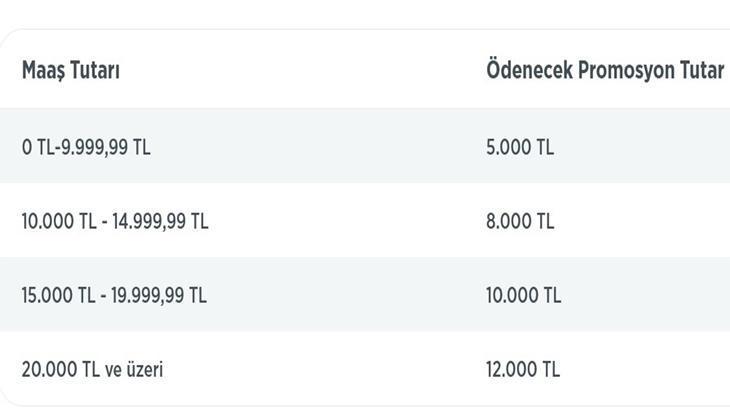Select the '10.000 TL' promotion amount cell
This screenshot has width=730, height=420.
coord(524,295)
